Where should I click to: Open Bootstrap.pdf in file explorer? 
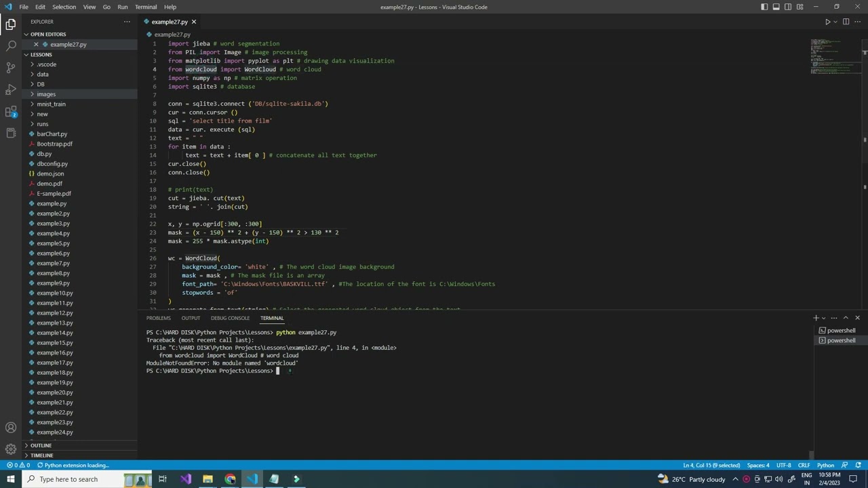click(79, 144)
